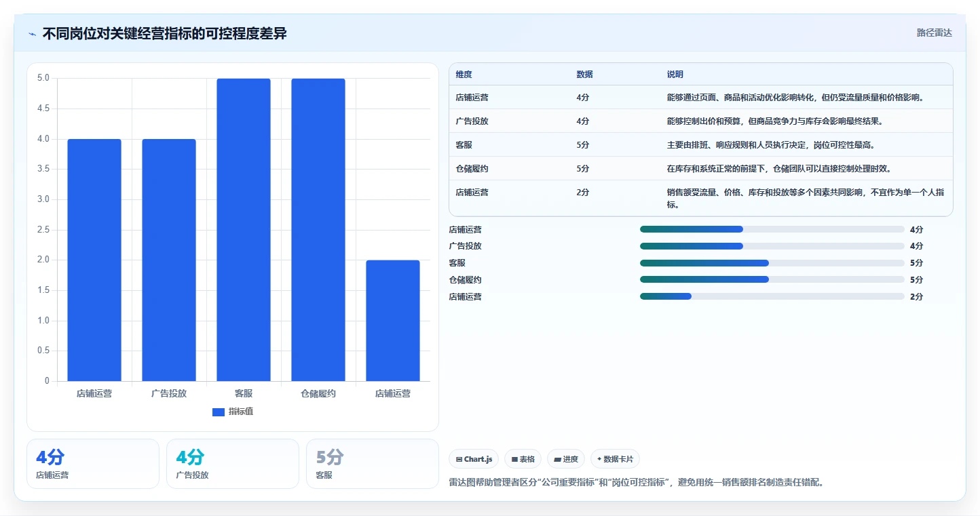
Task: Toggle the 指标值 legend label
Action: (241, 412)
